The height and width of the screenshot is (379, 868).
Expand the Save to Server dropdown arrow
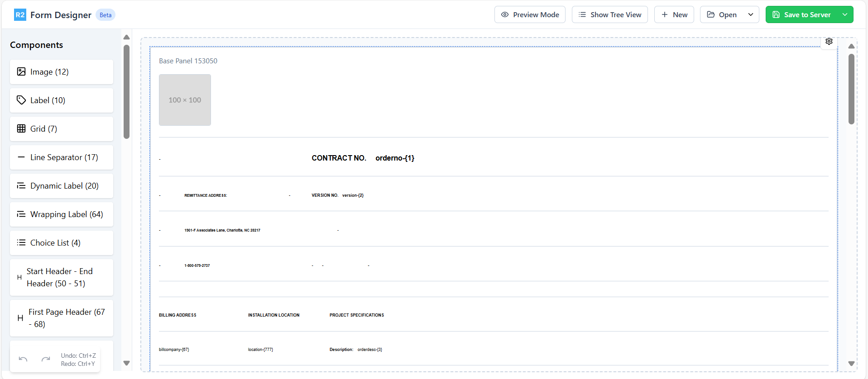(x=845, y=15)
